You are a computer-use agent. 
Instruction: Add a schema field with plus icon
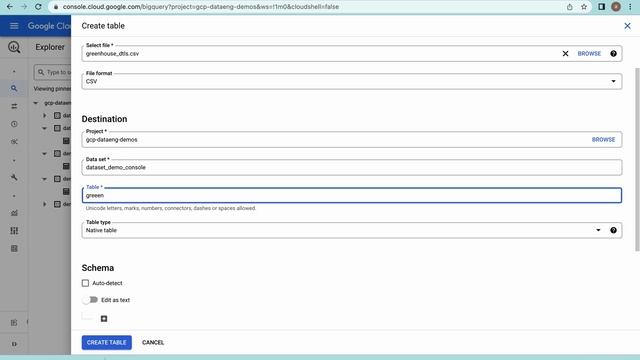pyautogui.click(x=104, y=319)
